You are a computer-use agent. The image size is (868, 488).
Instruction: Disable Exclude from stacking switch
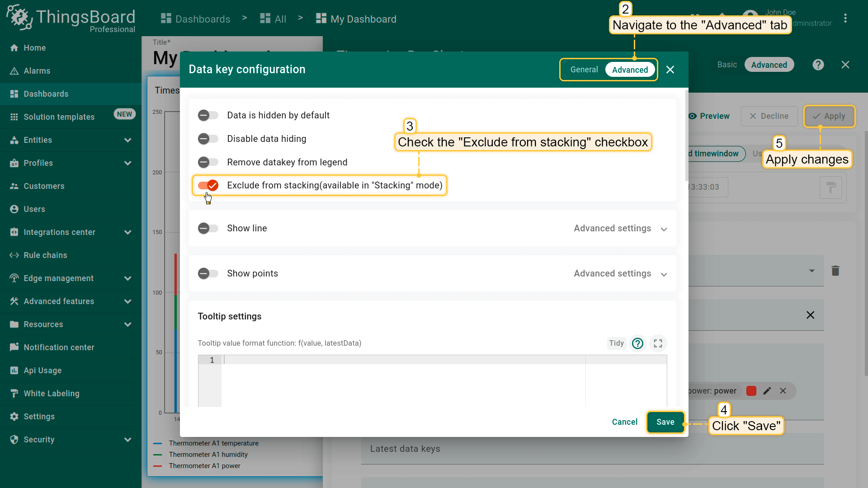[208, 185]
